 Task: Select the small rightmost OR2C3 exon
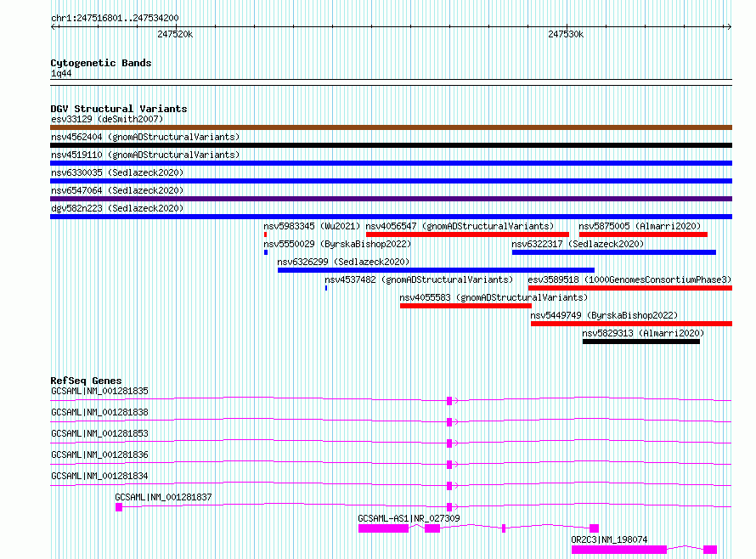click(x=710, y=550)
